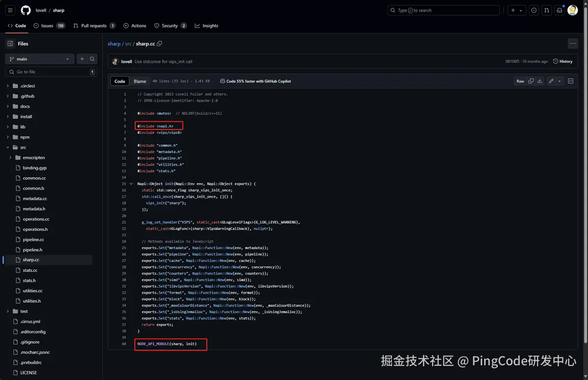Select the Code view toggle
This screenshot has width=588, height=380.
pos(120,81)
